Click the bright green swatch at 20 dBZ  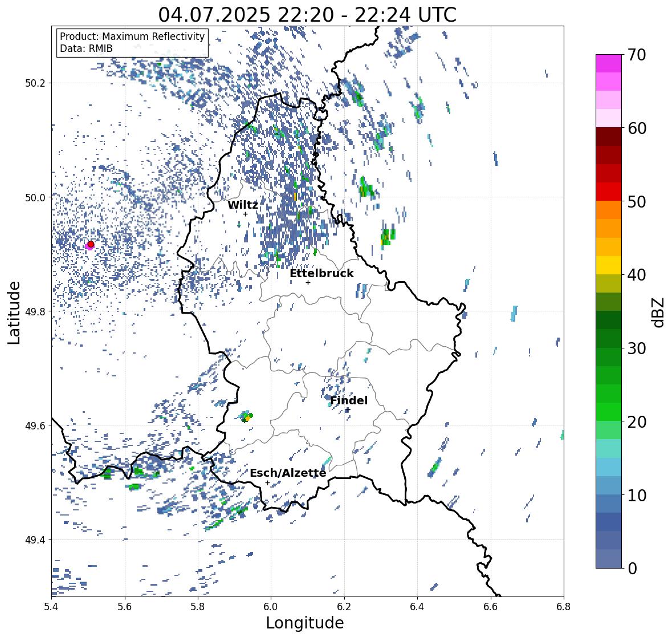click(609, 412)
